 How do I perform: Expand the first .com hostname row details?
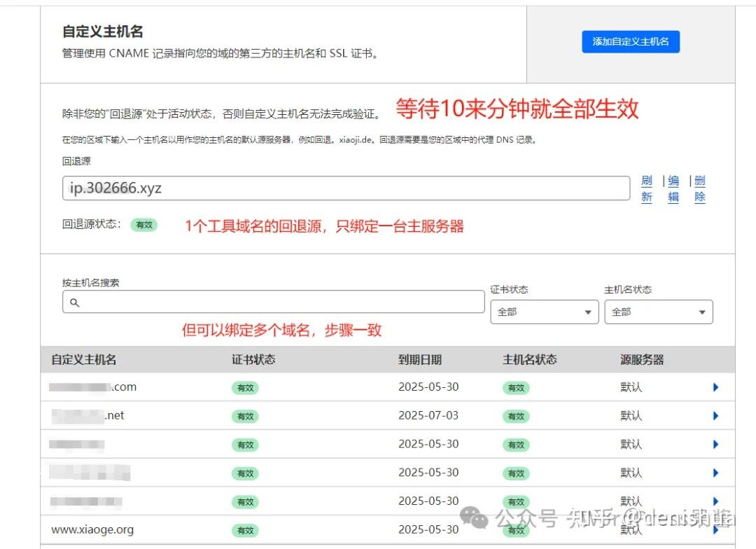point(715,387)
